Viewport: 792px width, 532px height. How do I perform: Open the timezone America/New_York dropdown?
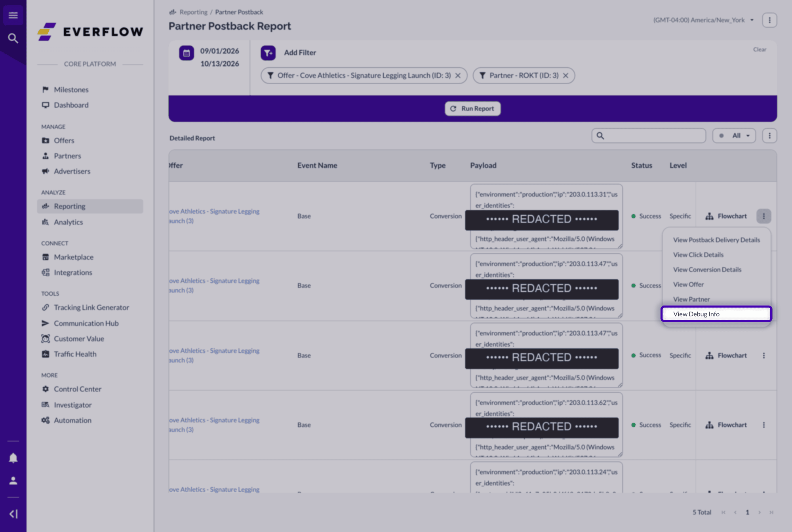tap(703, 20)
